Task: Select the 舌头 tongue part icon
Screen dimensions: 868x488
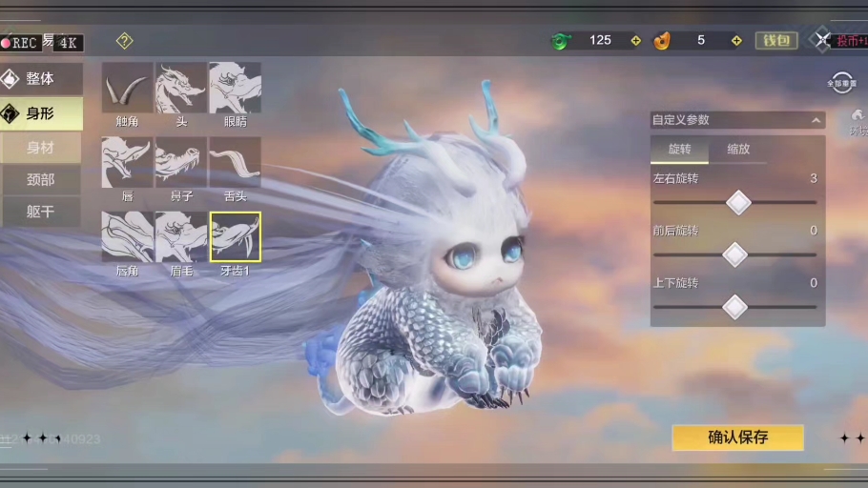Action: coord(236,162)
